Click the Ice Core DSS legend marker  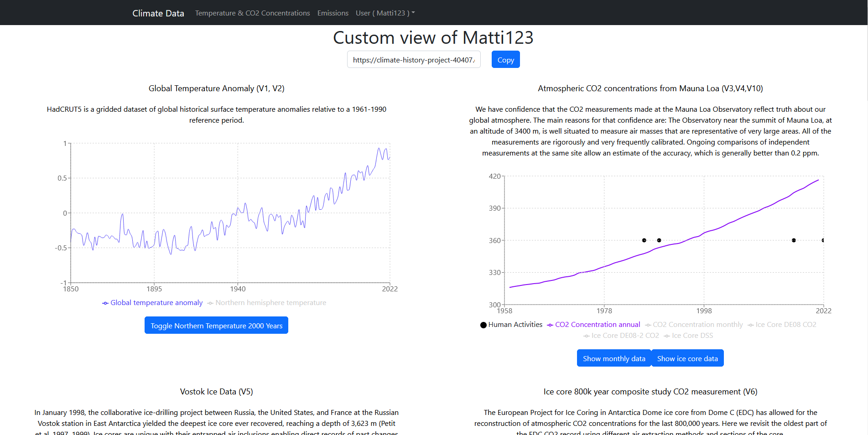pyautogui.click(x=667, y=336)
